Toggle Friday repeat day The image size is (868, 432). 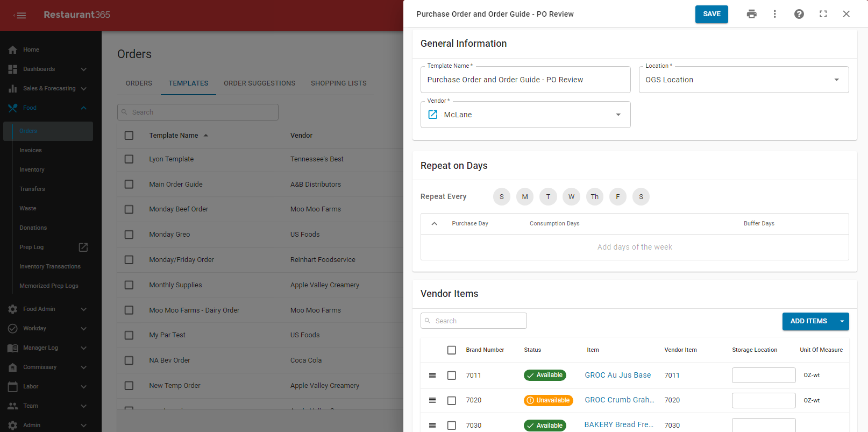[x=618, y=196]
